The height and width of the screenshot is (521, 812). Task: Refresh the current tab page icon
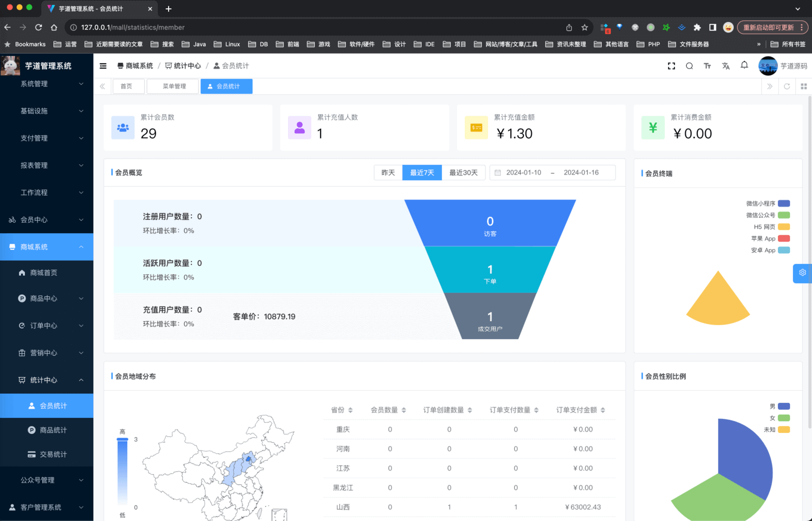(787, 87)
